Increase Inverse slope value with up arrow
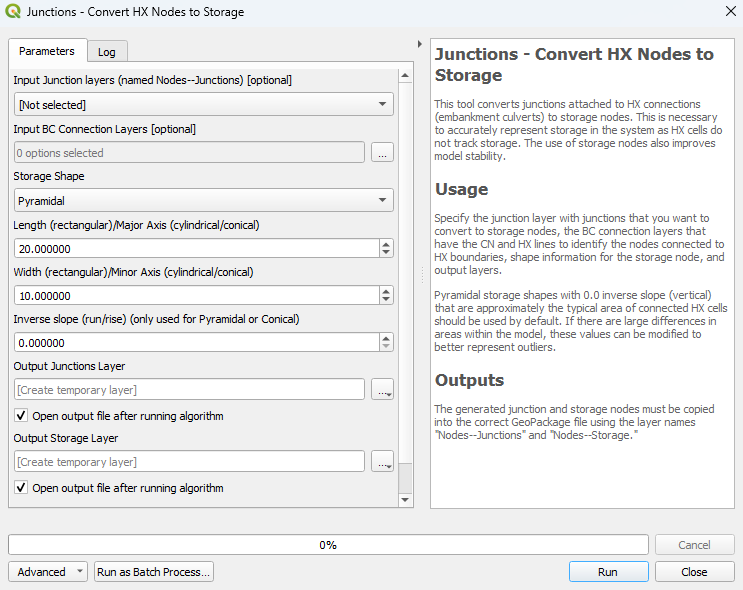Viewport: 743px width, 590px height. pos(386,338)
